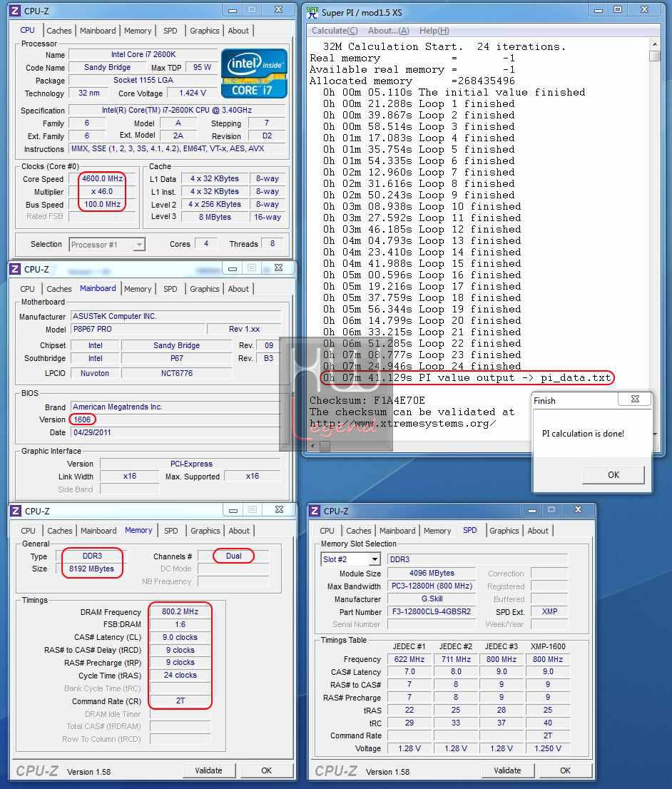The image size is (672, 789).
Task: Click OK in the CPU-Z SPD window
Action: point(565,770)
